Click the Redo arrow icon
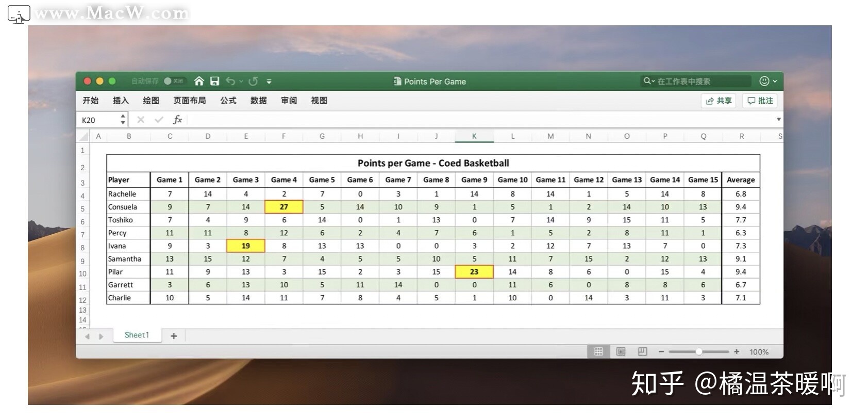 click(x=253, y=81)
